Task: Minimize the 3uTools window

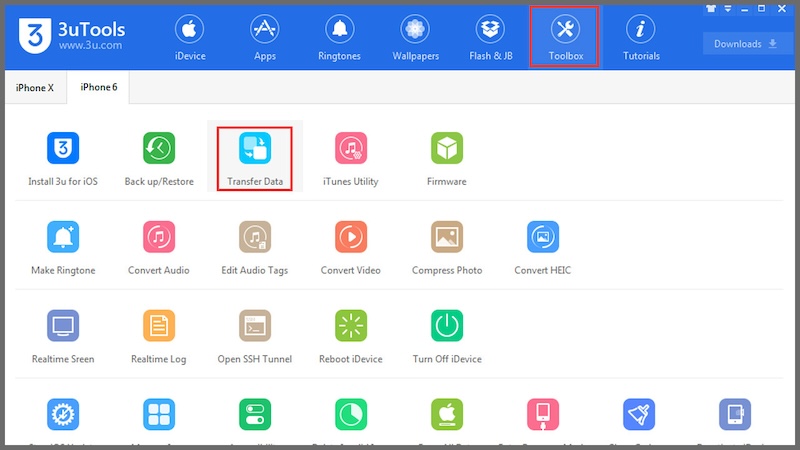Action: point(745,9)
